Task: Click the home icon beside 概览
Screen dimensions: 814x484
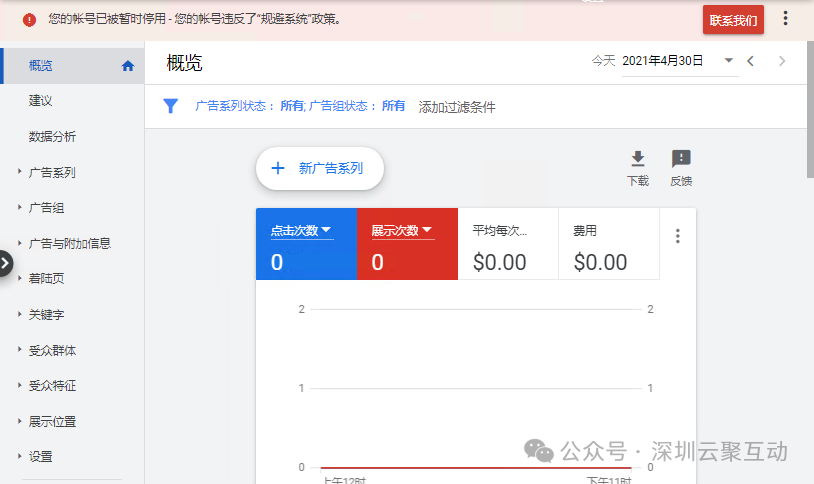Action: click(x=127, y=66)
